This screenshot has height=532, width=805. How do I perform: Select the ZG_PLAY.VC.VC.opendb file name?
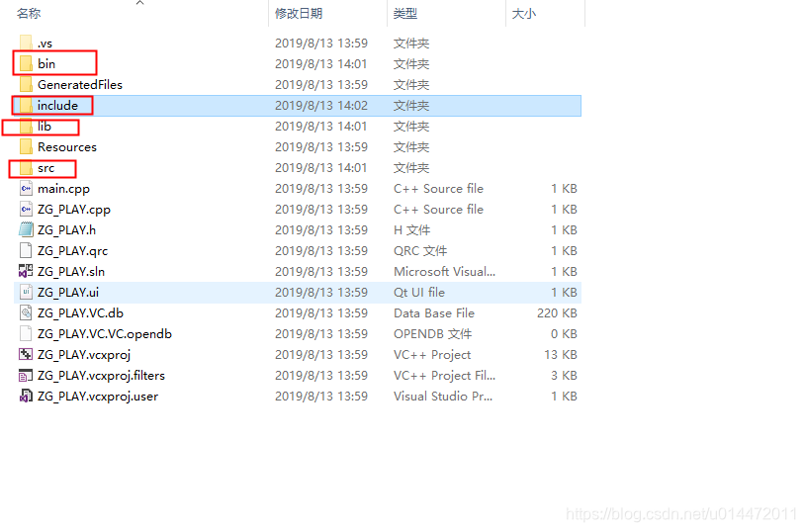point(105,334)
